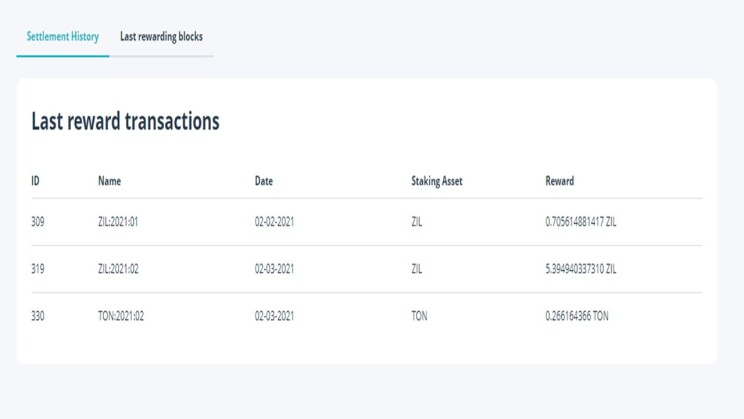Switch to the Settlement History tab
Viewport: 744px width, 419px height.
click(63, 37)
